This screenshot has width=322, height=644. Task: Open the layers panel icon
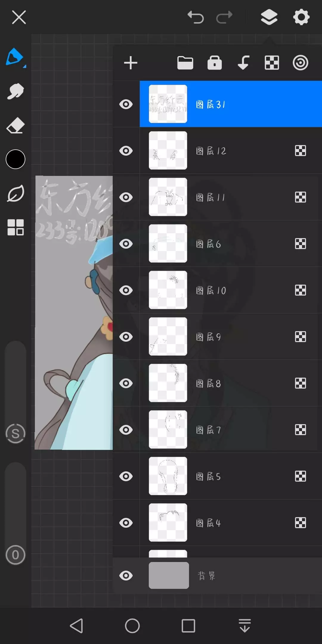(x=269, y=17)
